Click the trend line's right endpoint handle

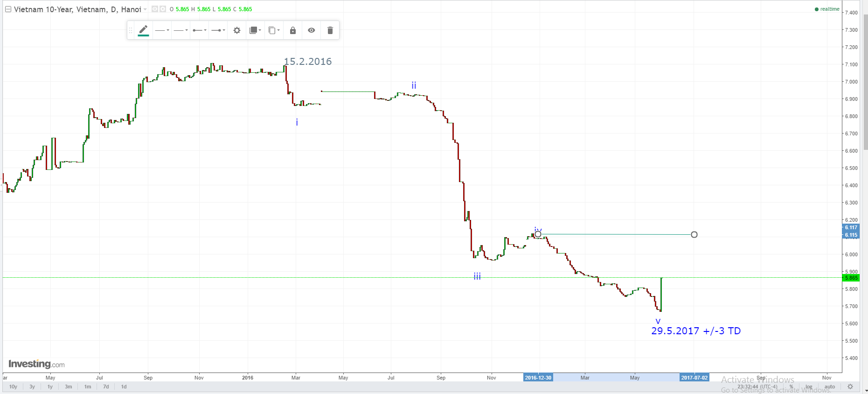694,234
